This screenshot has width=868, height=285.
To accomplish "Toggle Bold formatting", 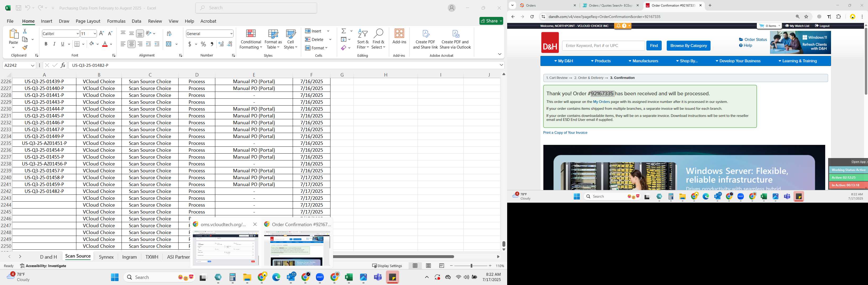I will 46,44.
